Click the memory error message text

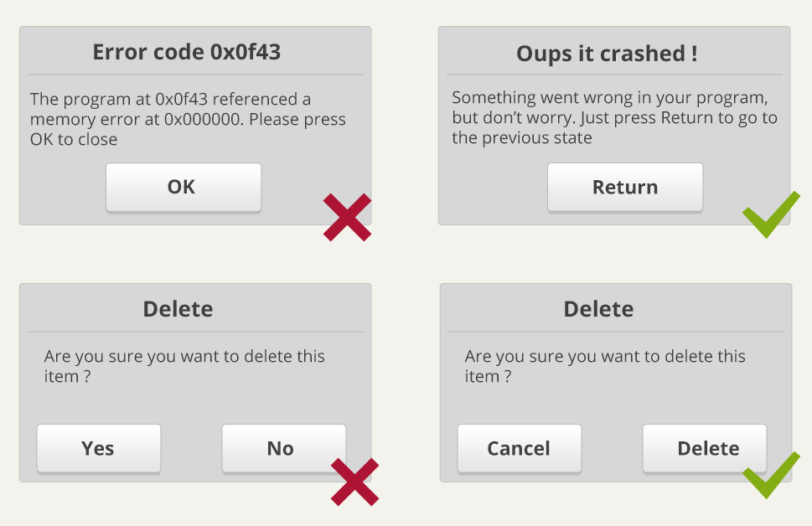188,119
